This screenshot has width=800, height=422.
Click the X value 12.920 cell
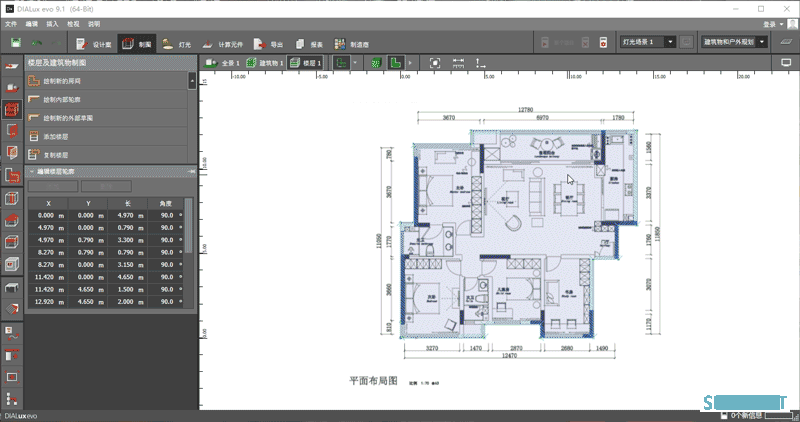coord(48,302)
